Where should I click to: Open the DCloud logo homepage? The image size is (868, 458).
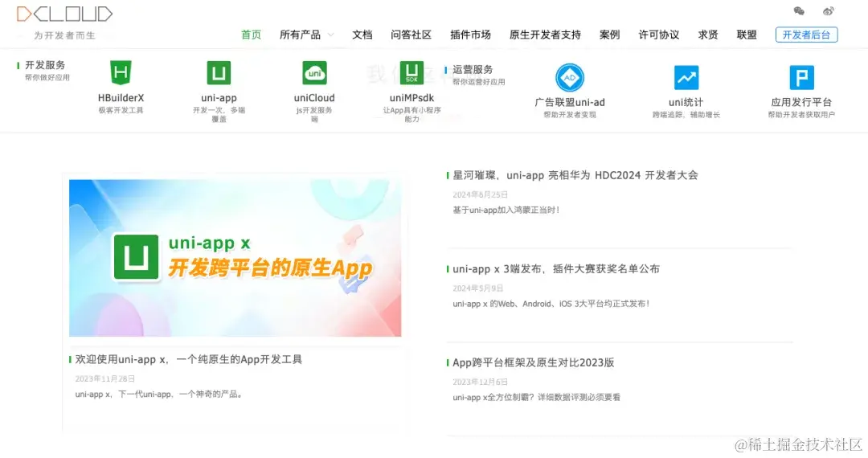tap(64, 14)
